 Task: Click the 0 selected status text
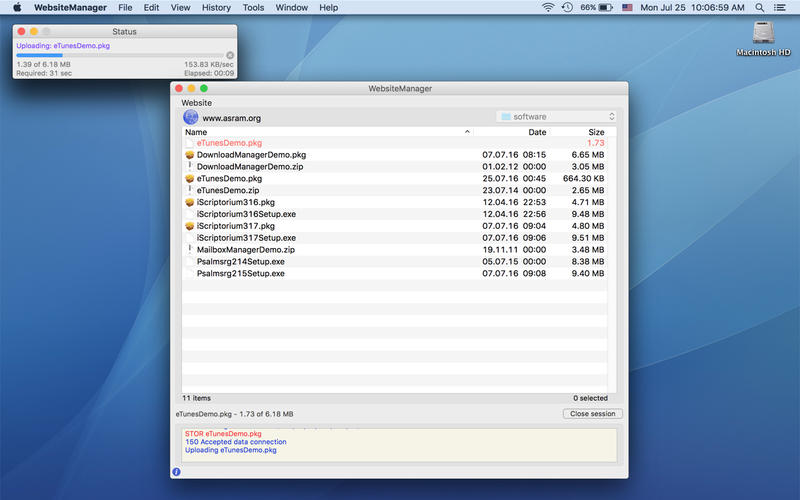click(x=590, y=398)
